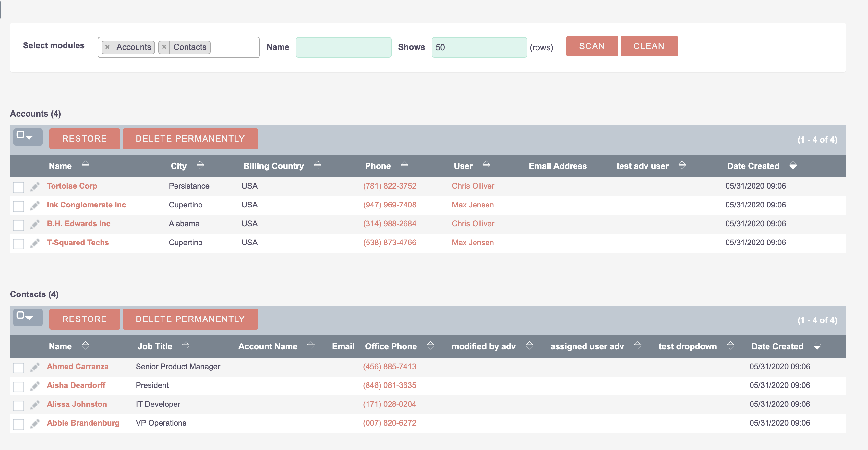Click office phone (007) 820-6272

[x=389, y=423]
